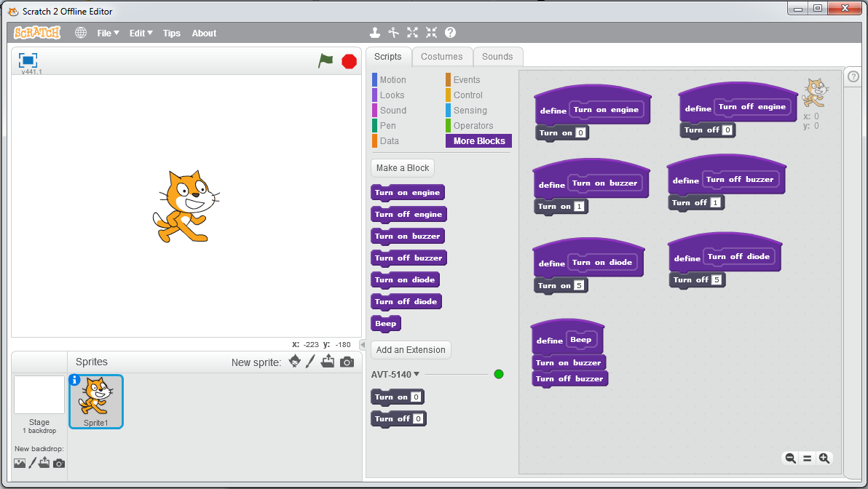Select the Shrink sprite tool
This screenshot has width=868, height=489.
coord(431,33)
